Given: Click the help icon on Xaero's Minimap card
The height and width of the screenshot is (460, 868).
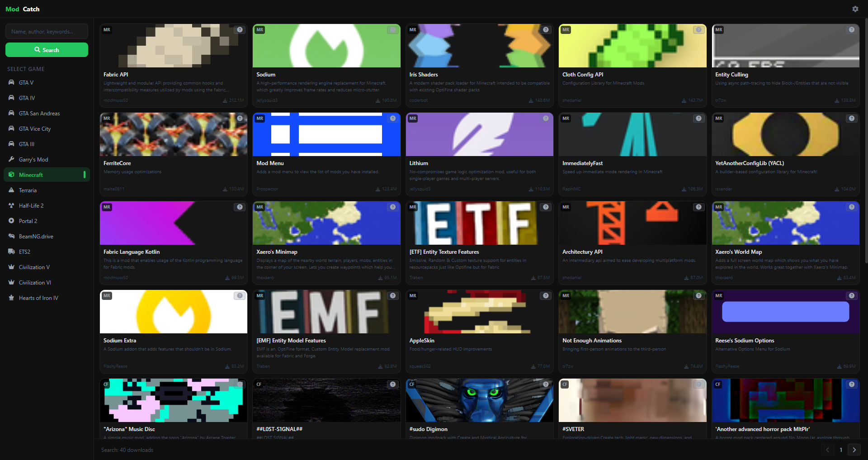Looking at the screenshot, I should (393, 207).
